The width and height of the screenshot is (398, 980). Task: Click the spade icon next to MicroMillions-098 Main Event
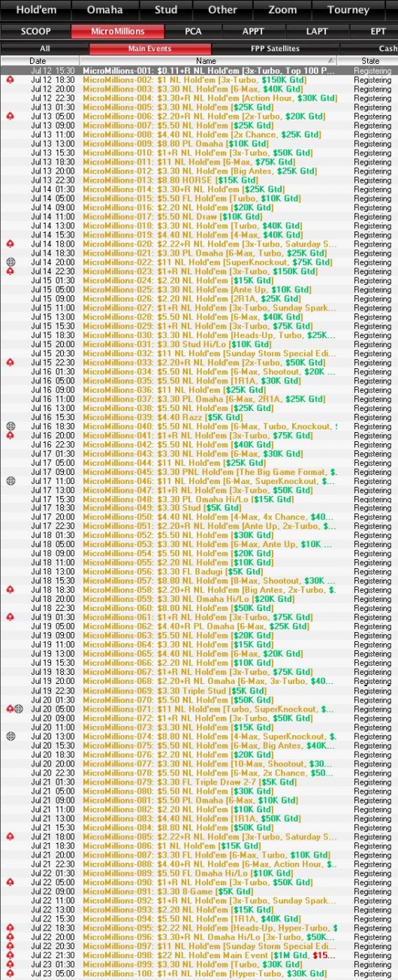tap(10, 954)
